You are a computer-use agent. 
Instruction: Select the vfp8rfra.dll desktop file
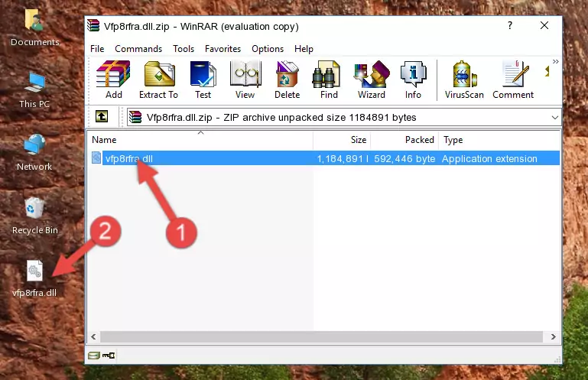tap(34, 279)
